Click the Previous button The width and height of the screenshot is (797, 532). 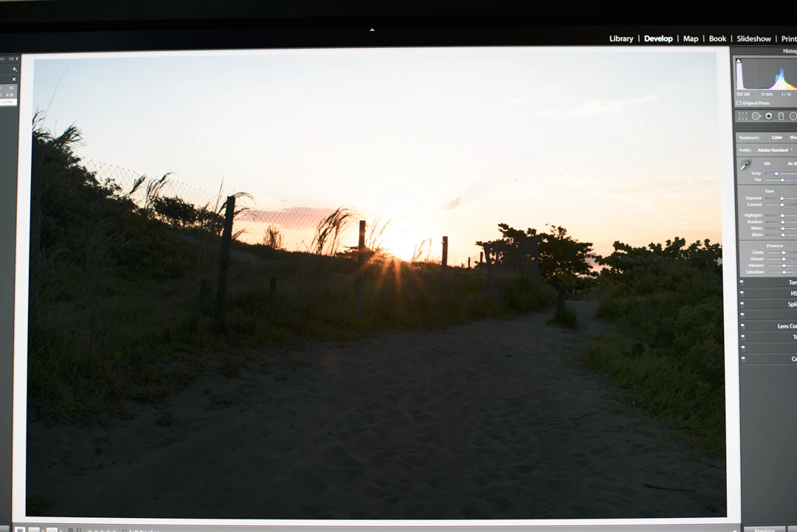tap(765, 530)
